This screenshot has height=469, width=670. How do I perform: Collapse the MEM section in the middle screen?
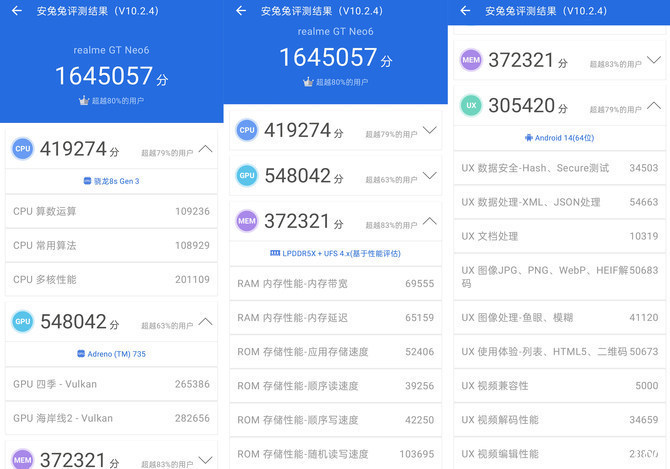coord(430,220)
